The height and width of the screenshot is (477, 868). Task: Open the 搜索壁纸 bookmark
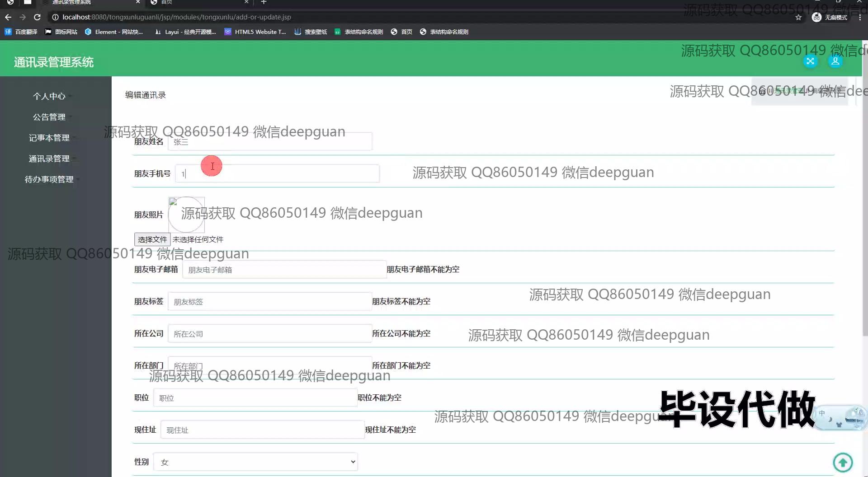click(311, 32)
